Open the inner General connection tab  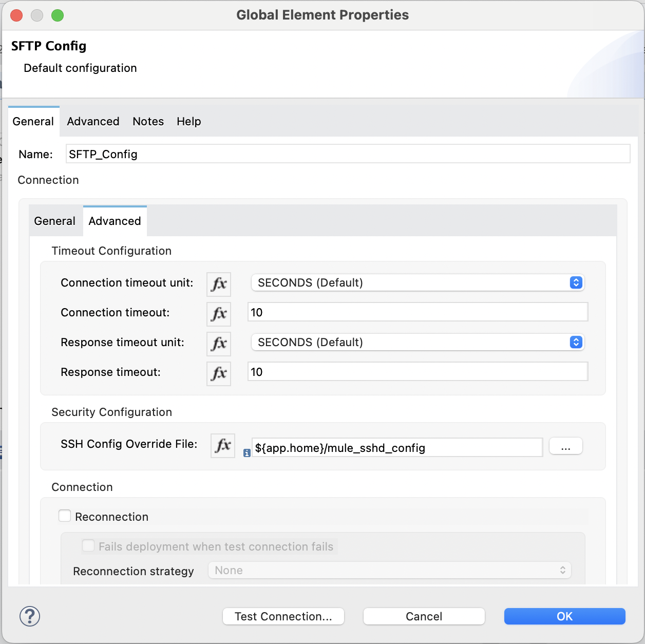click(54, 221)
